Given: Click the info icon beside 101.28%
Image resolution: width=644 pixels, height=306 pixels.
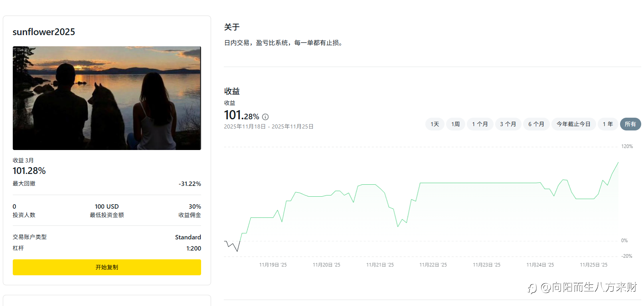Looking at the screenshot, I should [x=265, y=117].
